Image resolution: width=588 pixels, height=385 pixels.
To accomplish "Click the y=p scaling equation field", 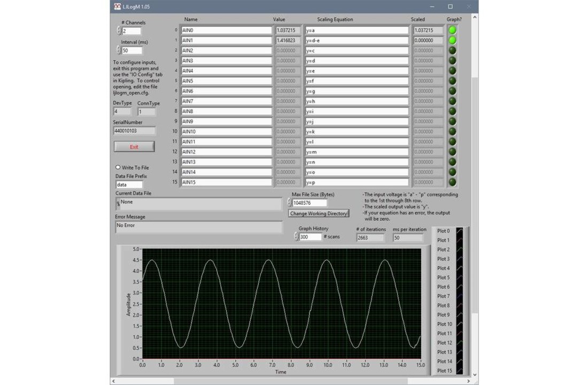I will (357, 182).
